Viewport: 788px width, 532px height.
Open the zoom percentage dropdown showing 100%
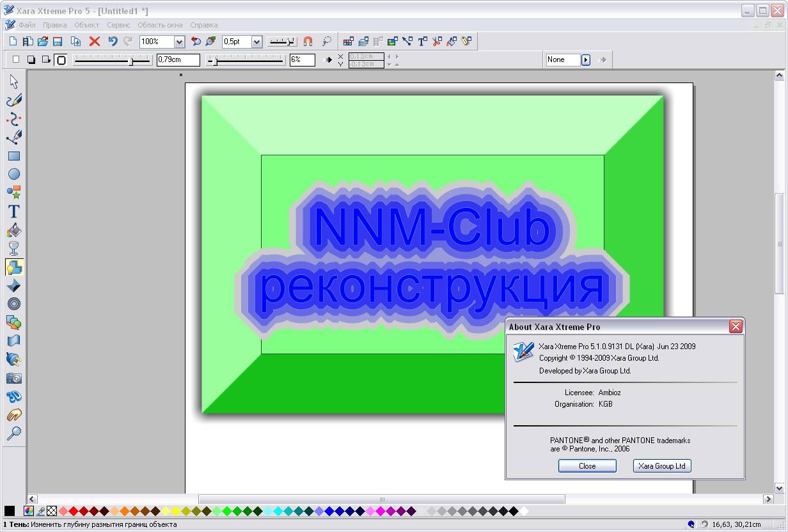click(x=179, y=42)
